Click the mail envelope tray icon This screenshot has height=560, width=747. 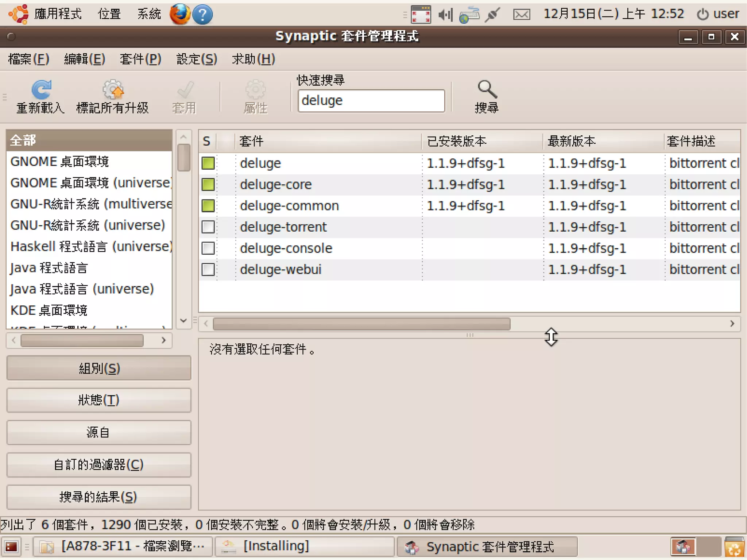tap(522, 15)
